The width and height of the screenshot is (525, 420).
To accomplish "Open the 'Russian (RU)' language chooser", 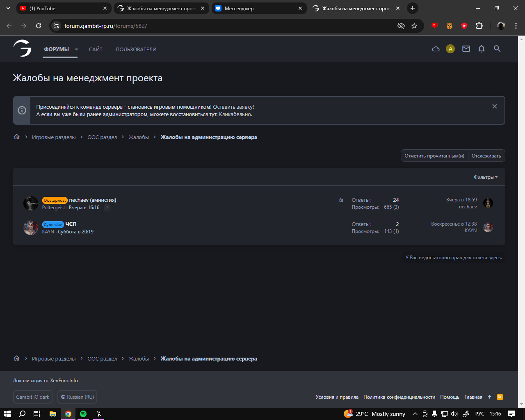I will (x=77, y=397).
